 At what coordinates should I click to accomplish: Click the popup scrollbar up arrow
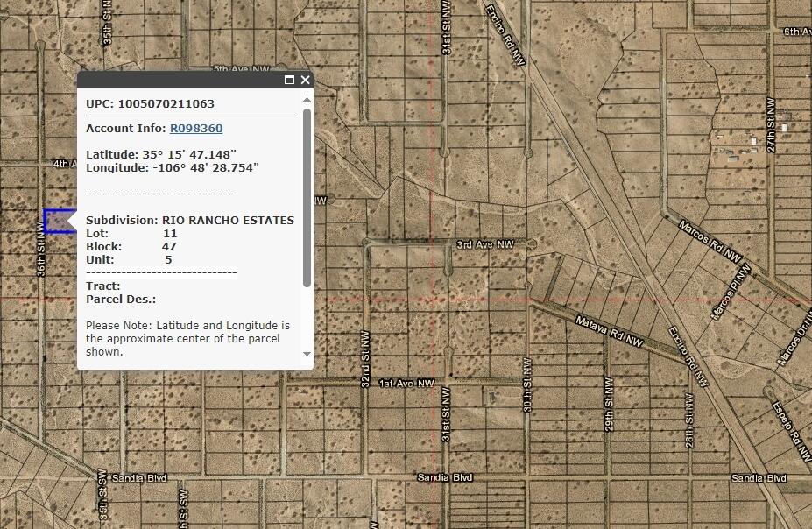307,99
